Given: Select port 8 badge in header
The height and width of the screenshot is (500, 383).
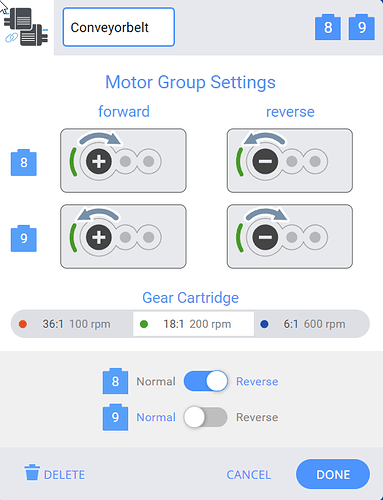Looking at the screenshot, I should [328, 27].
